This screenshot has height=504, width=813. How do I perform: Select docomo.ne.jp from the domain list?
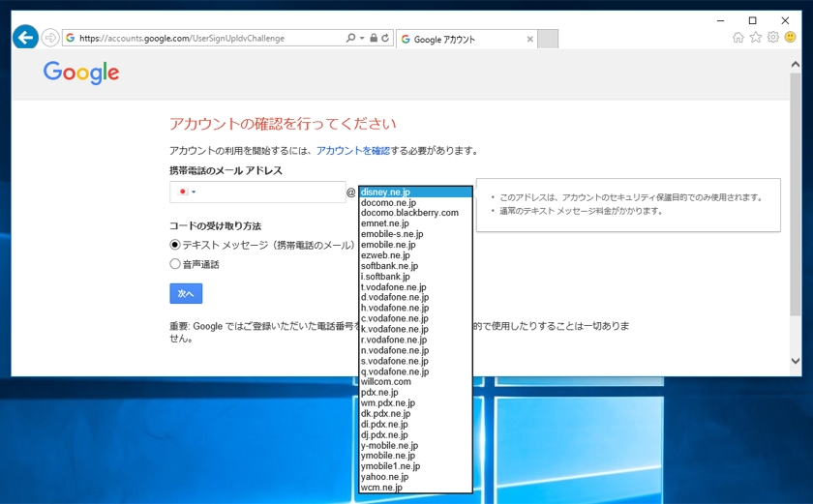pyautogui.click(x=415, y=202)
